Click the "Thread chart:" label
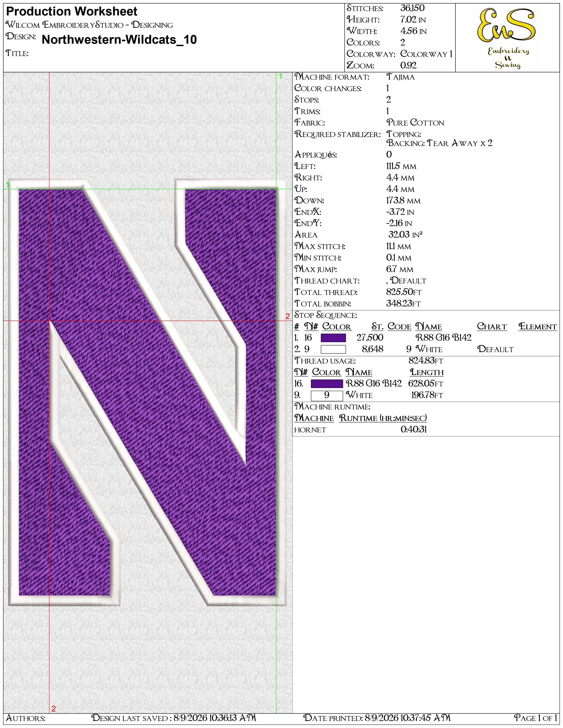Screen dimensions: 563x728 click(327, 281)
